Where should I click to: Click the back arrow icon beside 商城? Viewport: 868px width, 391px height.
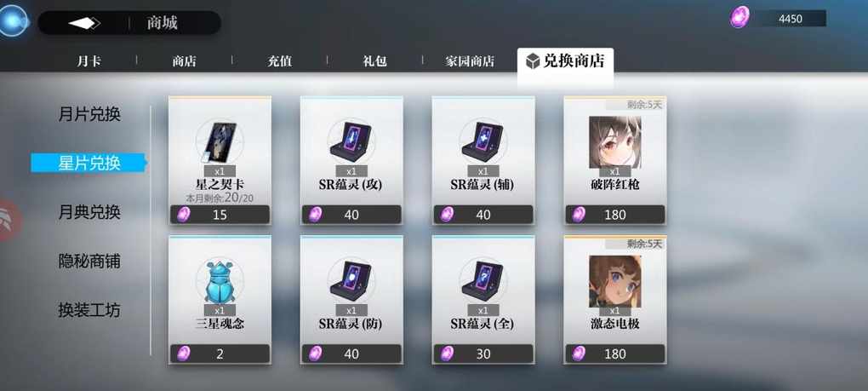[x=84, y=23]
